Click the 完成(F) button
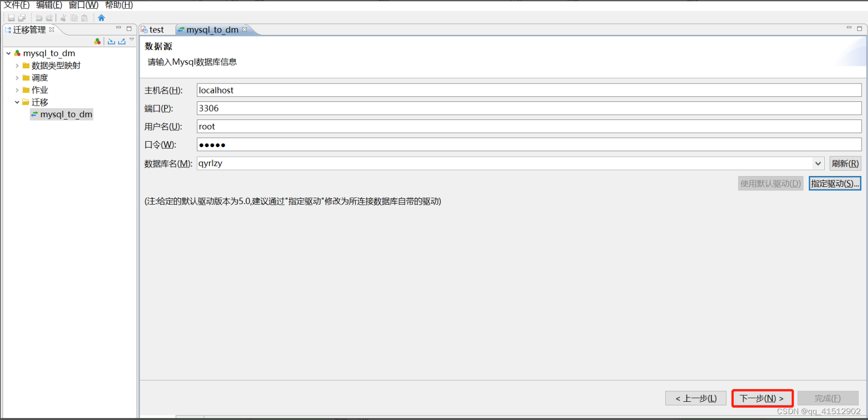Screen dimensions: 868x420 [x=828, y=398]
